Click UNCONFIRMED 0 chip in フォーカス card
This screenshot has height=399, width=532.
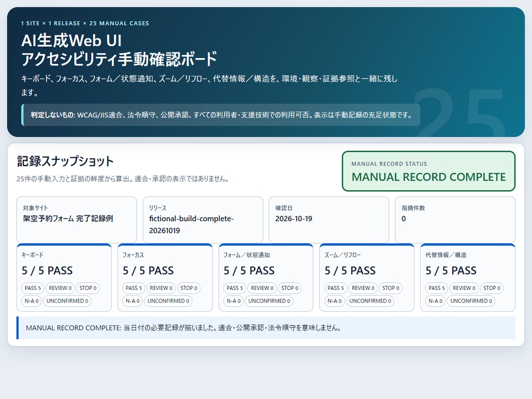(168, 301)
